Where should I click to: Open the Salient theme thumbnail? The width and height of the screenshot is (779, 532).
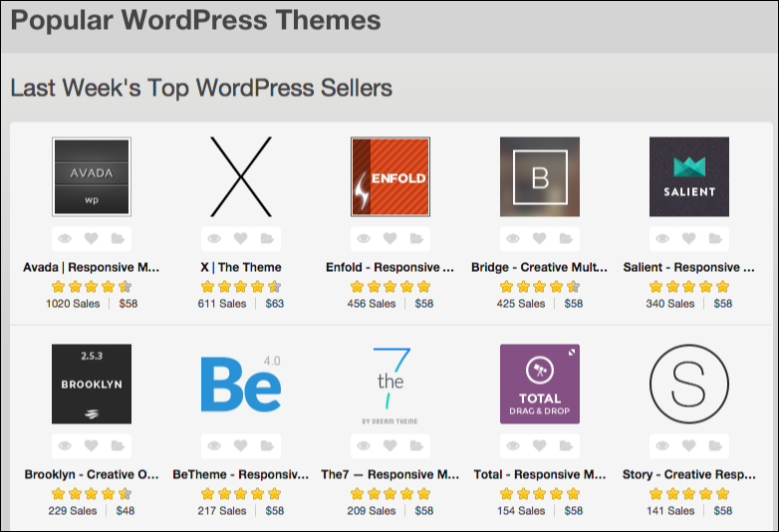[x=689, y=177]
